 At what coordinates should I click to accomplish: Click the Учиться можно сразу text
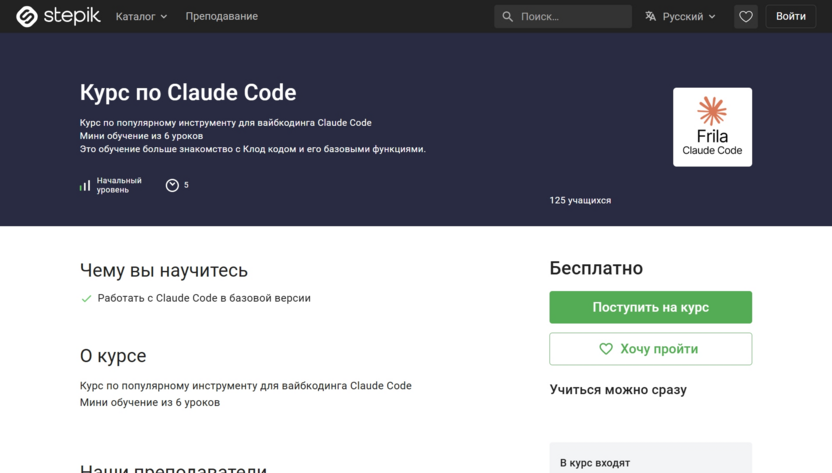click(618, 390)
